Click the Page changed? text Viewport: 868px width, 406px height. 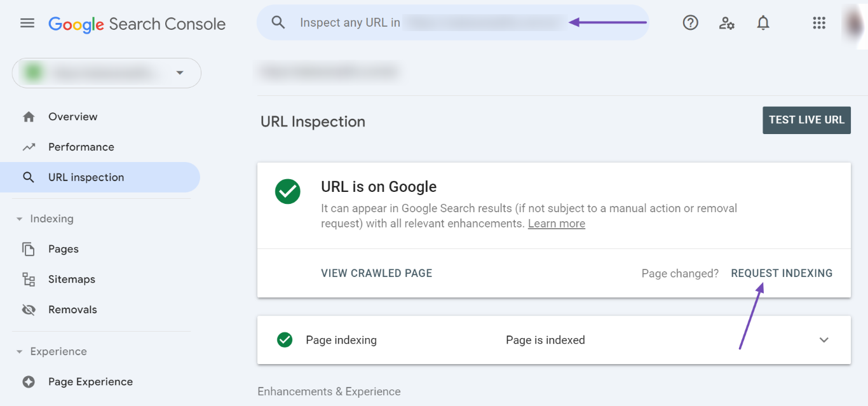[680, 274]
